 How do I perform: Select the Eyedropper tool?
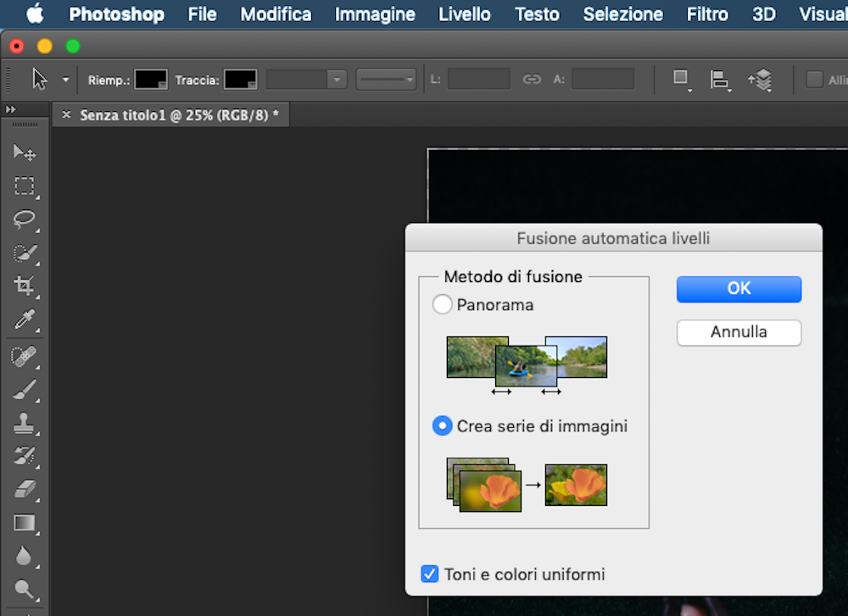[25, 319]
